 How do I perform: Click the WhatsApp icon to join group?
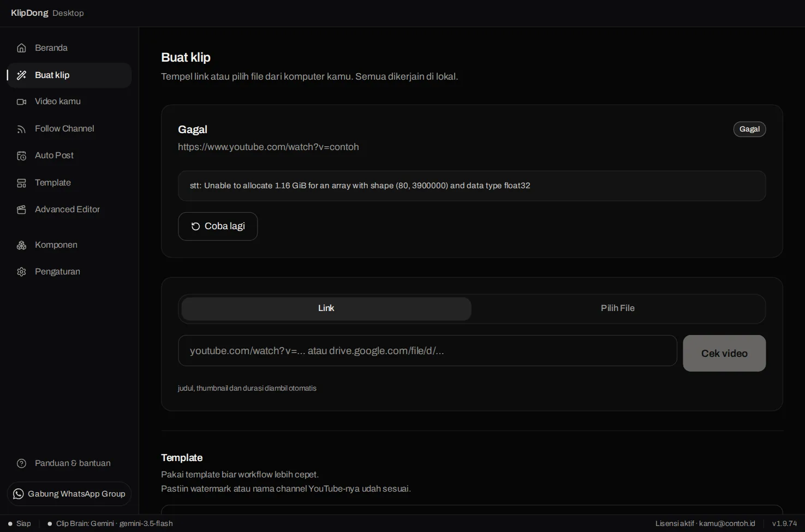point(19,494)
